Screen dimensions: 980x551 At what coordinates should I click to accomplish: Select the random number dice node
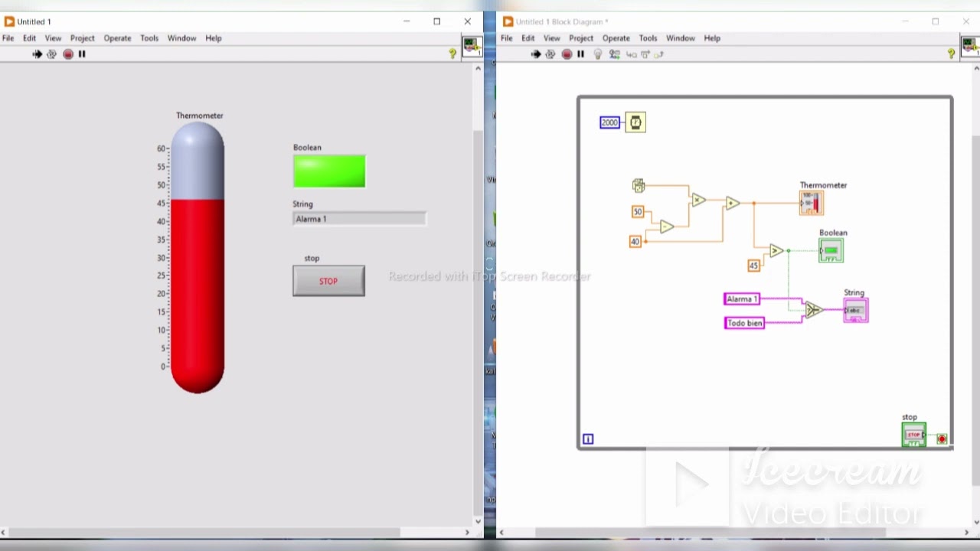(639, 185)
